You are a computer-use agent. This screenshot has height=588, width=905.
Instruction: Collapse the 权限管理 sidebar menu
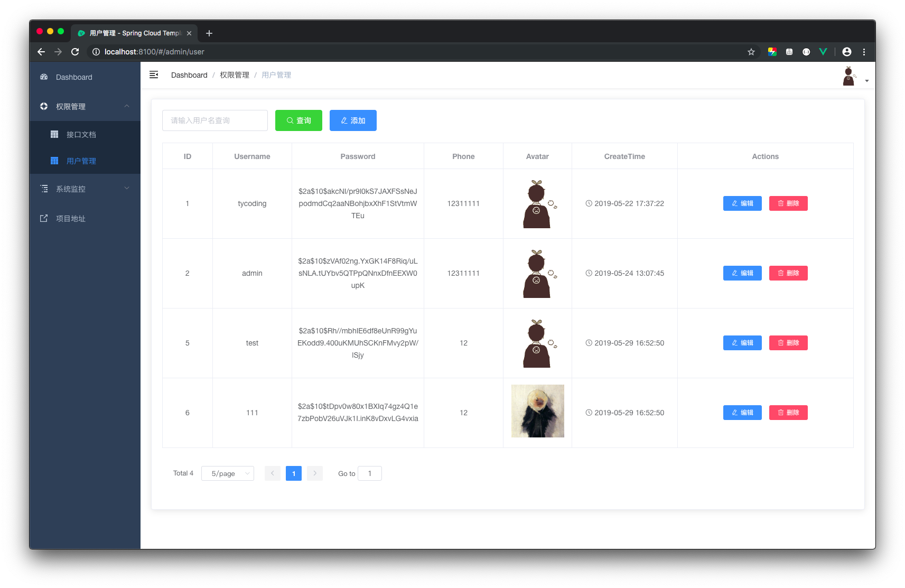click(85, 106)
